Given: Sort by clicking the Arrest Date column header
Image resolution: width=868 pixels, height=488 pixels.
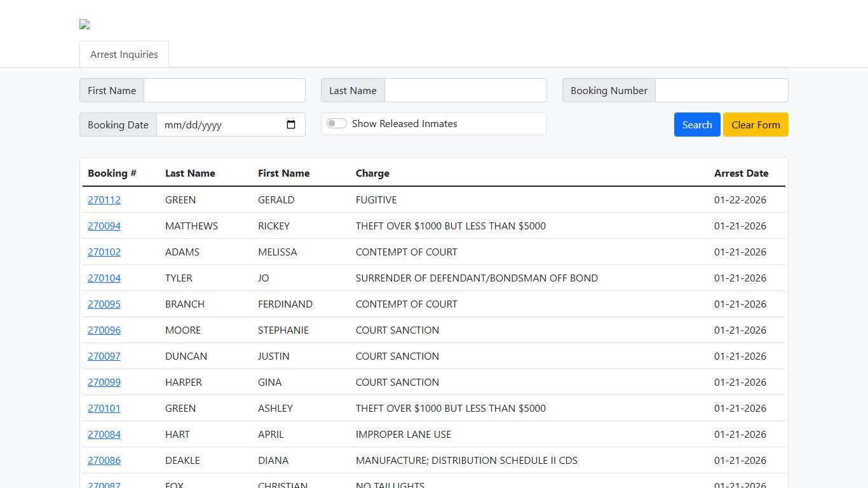Looking at the screenshot, I should click(x=741, y=173).
